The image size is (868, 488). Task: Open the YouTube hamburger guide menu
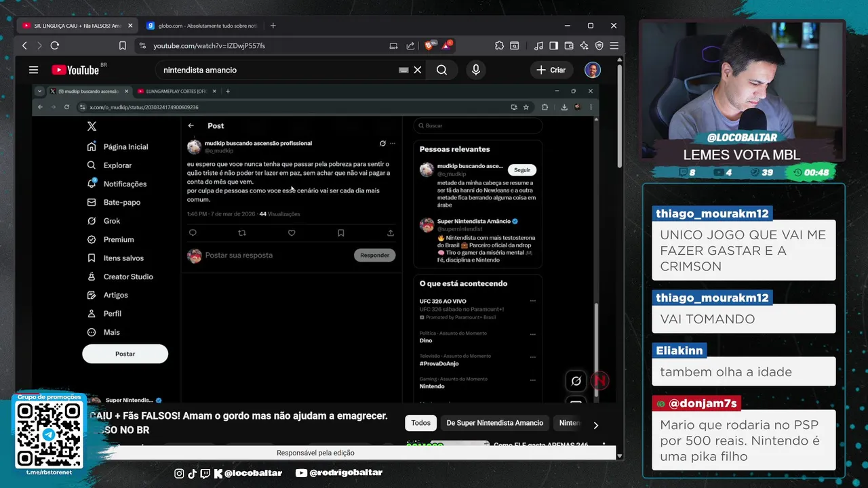coord(33,70)
